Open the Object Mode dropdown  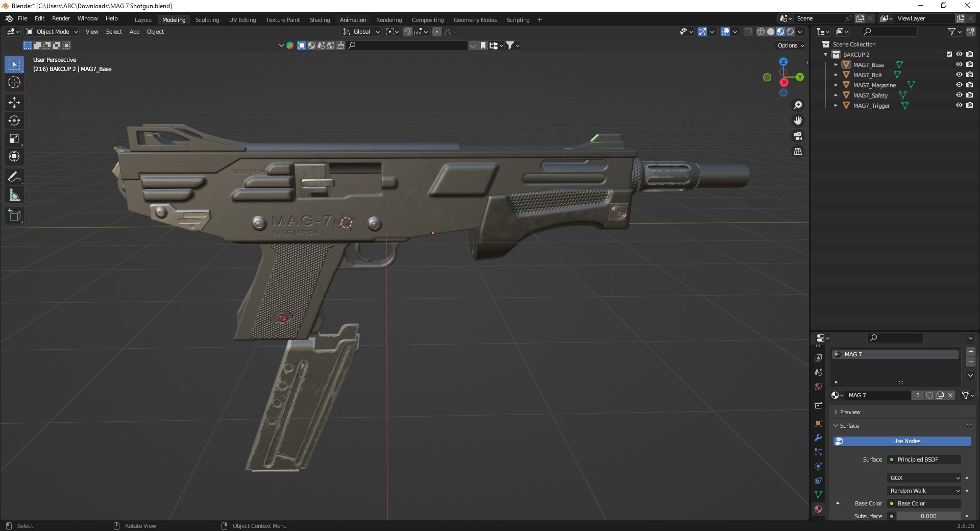[52, 32]
